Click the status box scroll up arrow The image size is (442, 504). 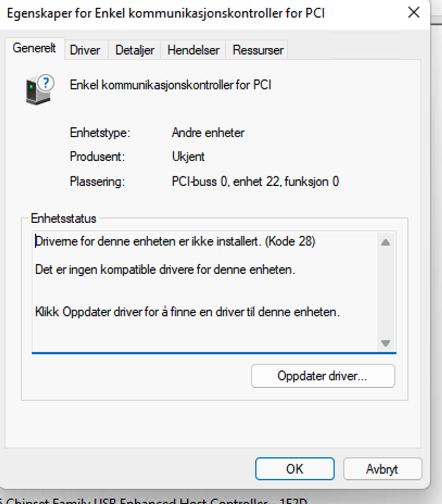coord(386,242)
